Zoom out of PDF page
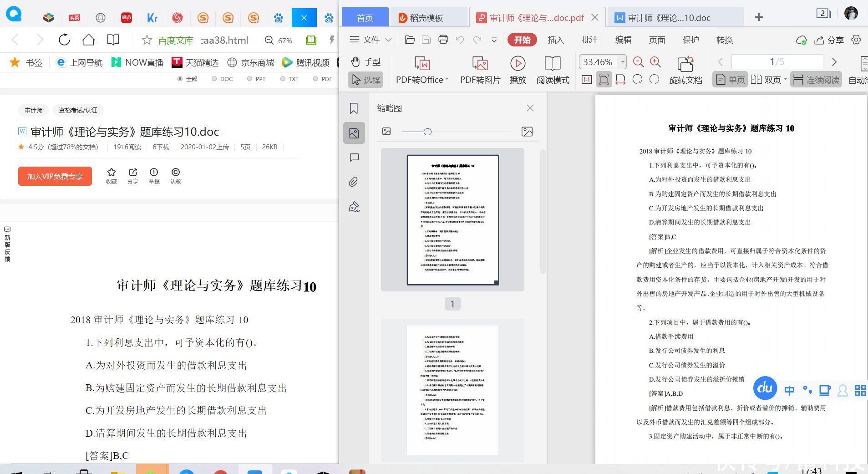Screen dimensions: 868x474 point(638,62)
